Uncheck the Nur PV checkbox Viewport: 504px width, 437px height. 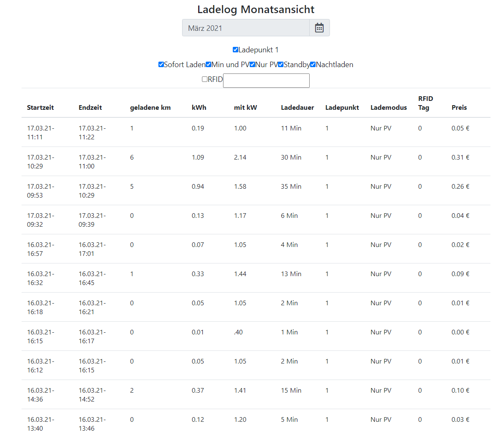(252, 65)
